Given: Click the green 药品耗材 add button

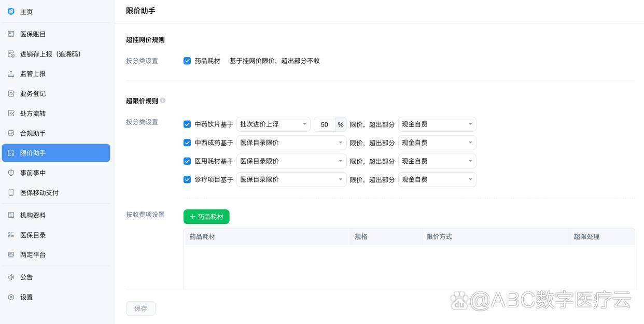Looking at the screenshot, I should (x=206, y=217).
